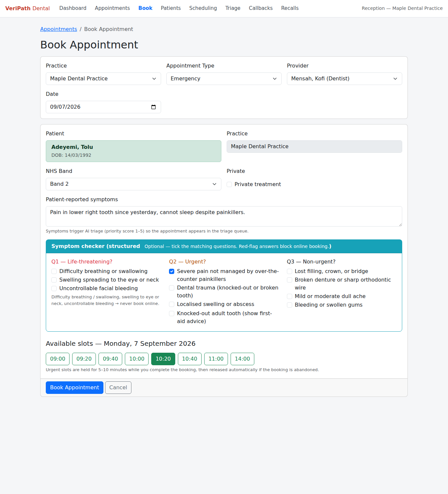Open the top Practice dropdown
Viewport: 448px width, 494px height.
pos(103,79)
